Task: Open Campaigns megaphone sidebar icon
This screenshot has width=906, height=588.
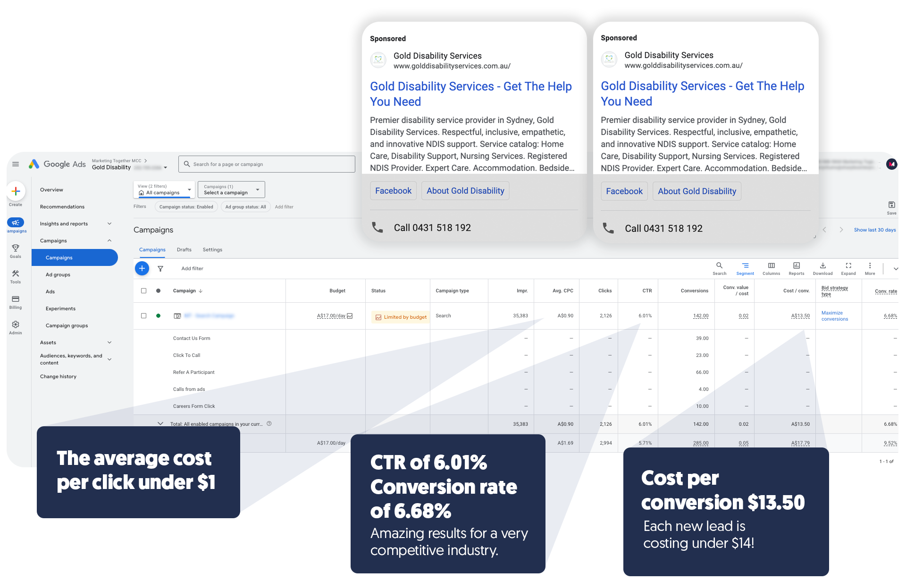Action: coord(16,223)
